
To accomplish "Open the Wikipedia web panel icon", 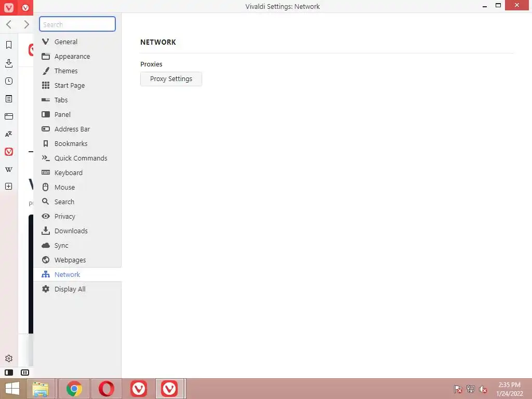I will (9, 169).
